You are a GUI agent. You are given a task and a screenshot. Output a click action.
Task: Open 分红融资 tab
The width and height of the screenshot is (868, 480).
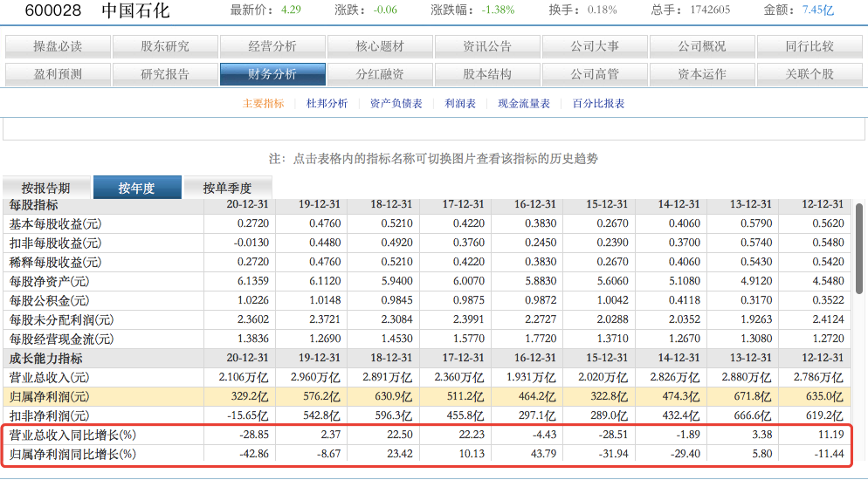coord(380,74)
